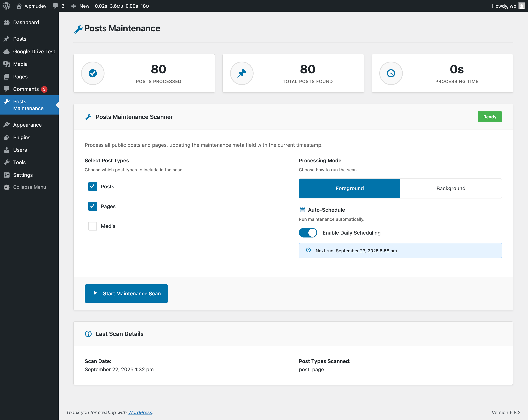Image resolution: width=528 pixels, height=420 pixels.
Task: Click the red 3 comments count badge
Action: pos(44,89)
